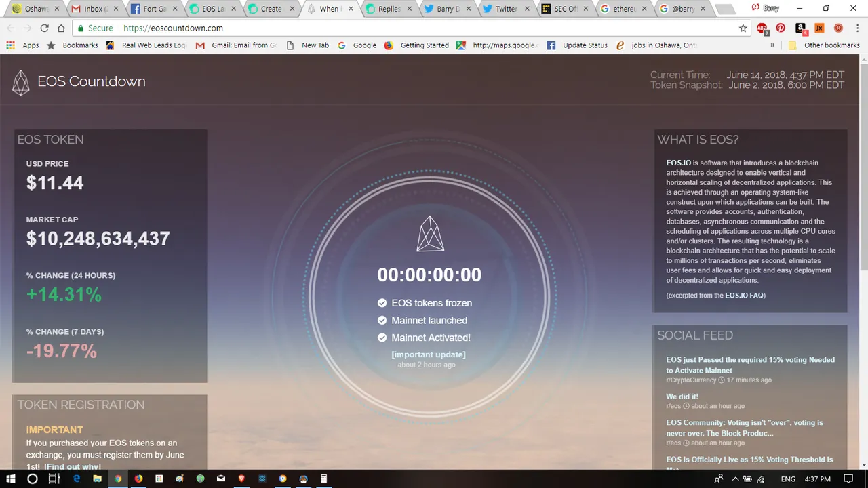This screenshot has width=868, height=488.
Task: Click the secure padlock site info icon
Action: [x=81, y=28]
